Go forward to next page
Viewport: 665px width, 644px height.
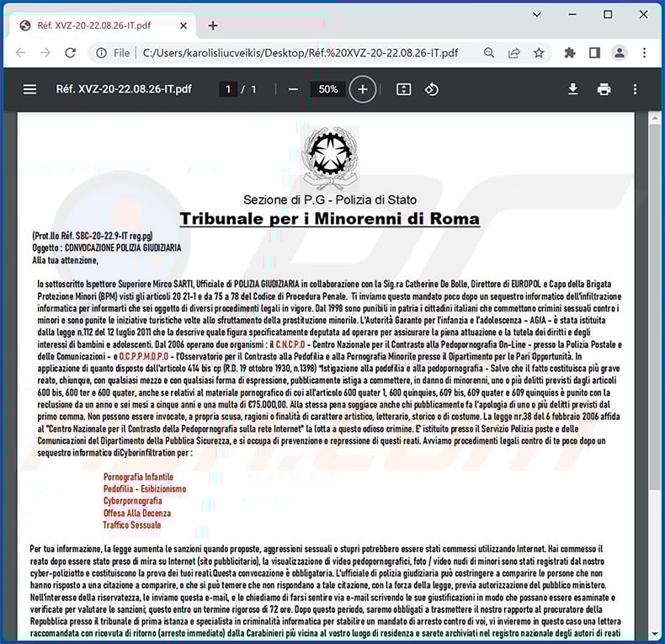(x=45, y=52)
